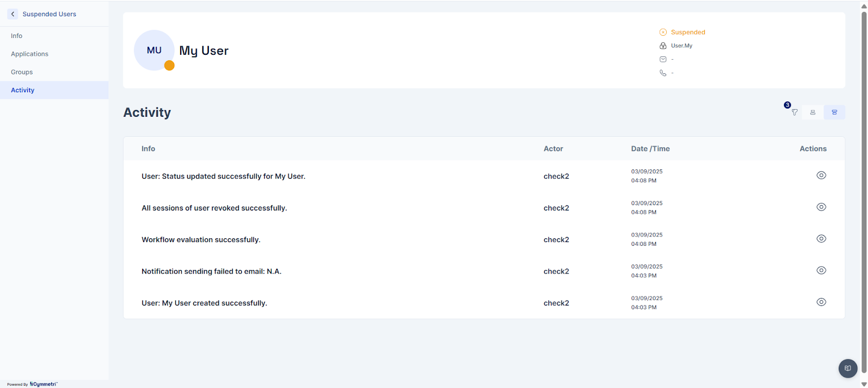Open details for Notification sending failed row
The height and width of the screenshot is (388, 868).
[821, 270]
